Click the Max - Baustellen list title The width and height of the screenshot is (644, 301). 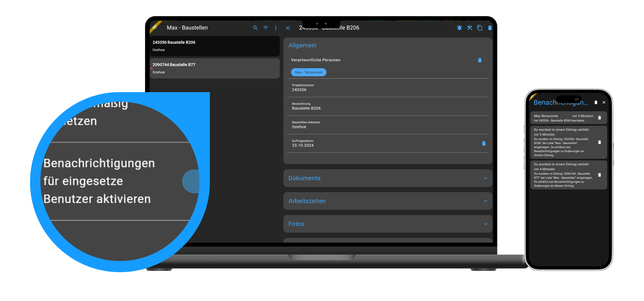tap(187, 28)
